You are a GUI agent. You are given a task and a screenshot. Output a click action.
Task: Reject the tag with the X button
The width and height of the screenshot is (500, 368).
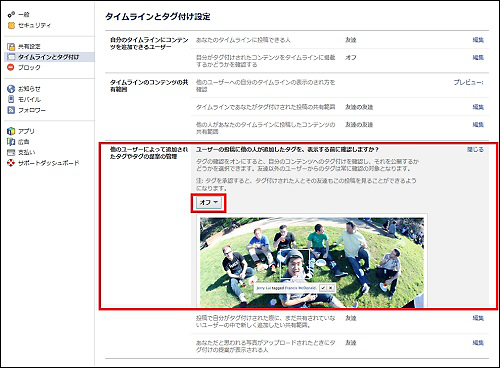[x=330, y=288]
